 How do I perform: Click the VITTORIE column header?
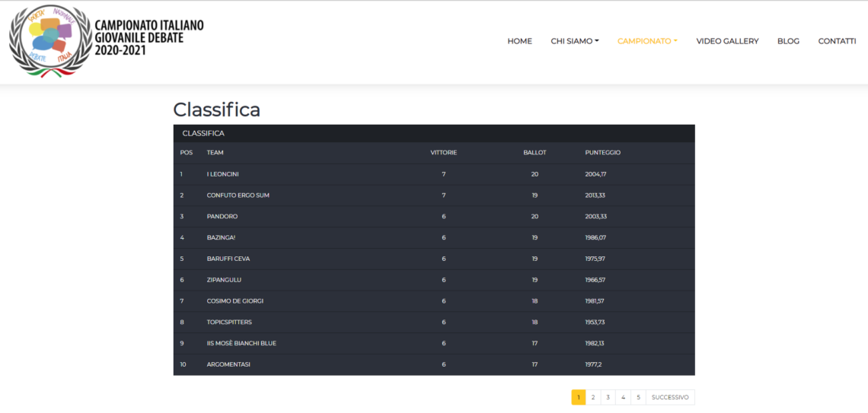click(x=444, y=153)
